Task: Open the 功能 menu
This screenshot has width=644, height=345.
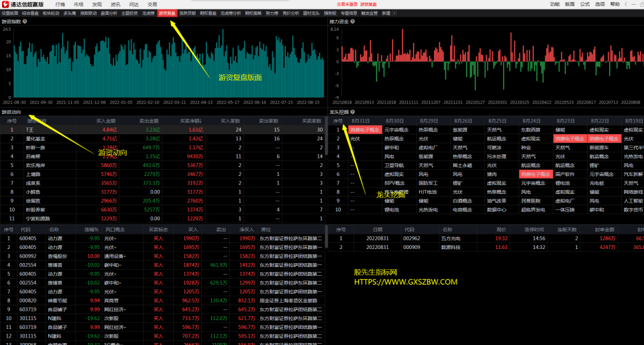Action: coord(555,4)
